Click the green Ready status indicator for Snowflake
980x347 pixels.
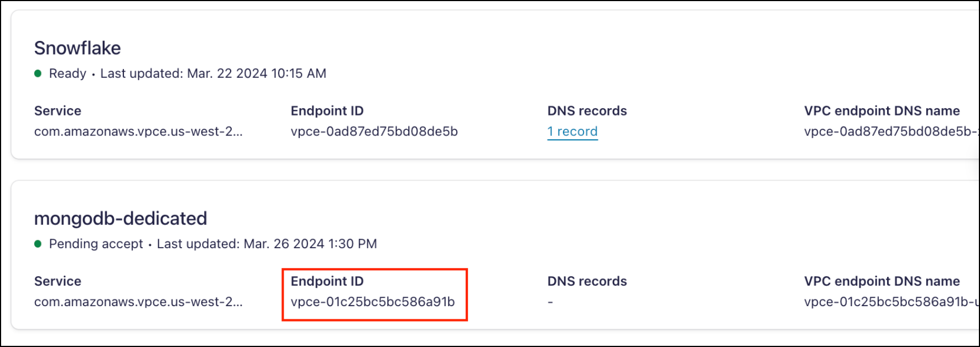(38, 72)
